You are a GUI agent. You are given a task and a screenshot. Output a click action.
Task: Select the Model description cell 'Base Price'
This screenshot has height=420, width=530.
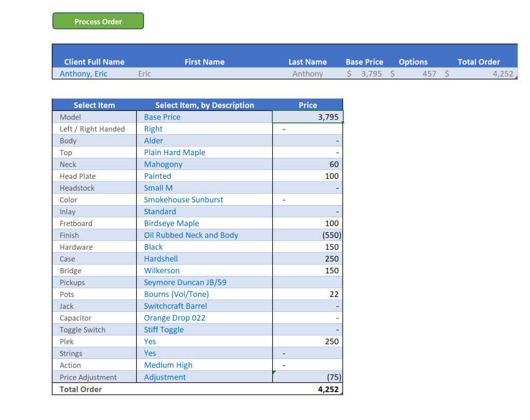(x=204, y=117)
